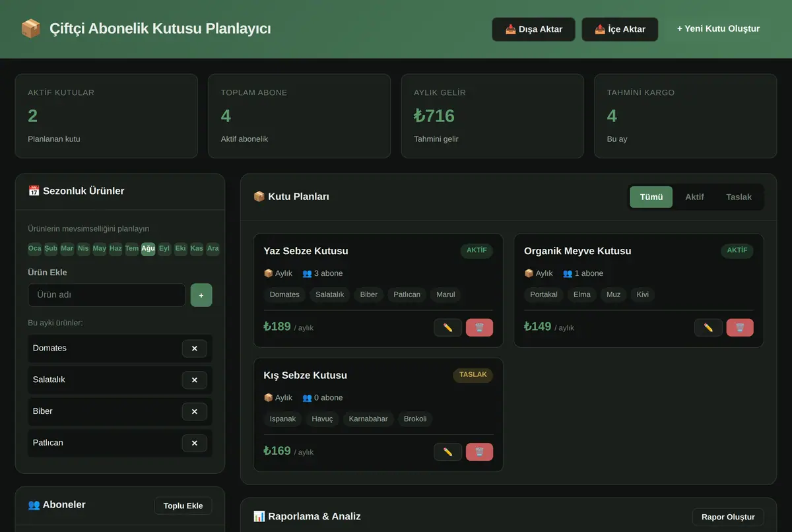This screenshot has width=792, height=532.
Task: Click the Portakal product tag
Action: (x=544, y=294)
